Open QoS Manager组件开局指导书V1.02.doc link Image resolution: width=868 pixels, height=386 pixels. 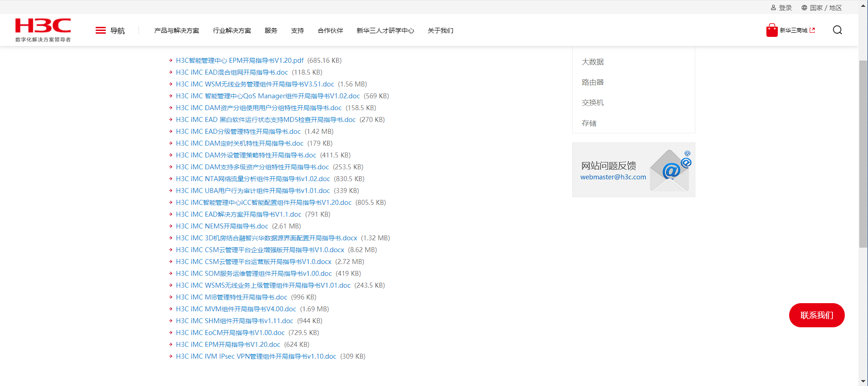point(268,96)
